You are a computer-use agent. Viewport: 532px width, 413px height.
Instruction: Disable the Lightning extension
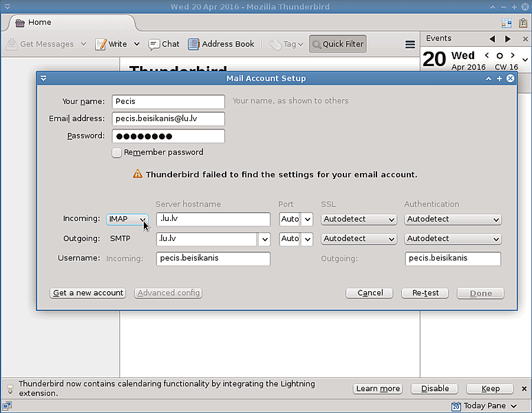(x=435, y=389)
